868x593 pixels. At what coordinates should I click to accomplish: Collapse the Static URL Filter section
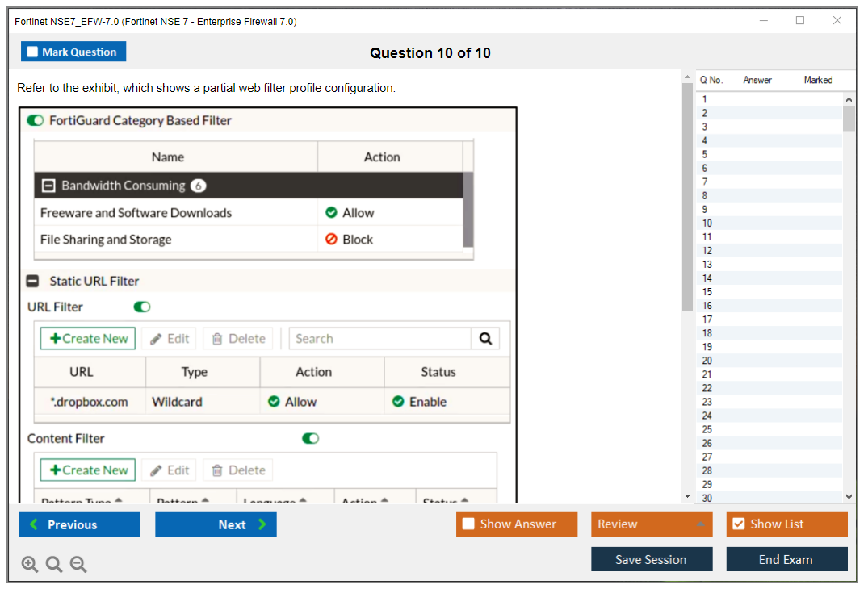tap(33, 282)
